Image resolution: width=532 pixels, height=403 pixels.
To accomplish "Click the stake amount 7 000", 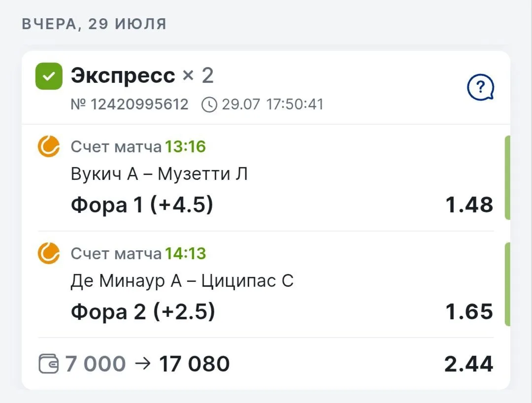I will pyautogui.click(x=96, y=364).
